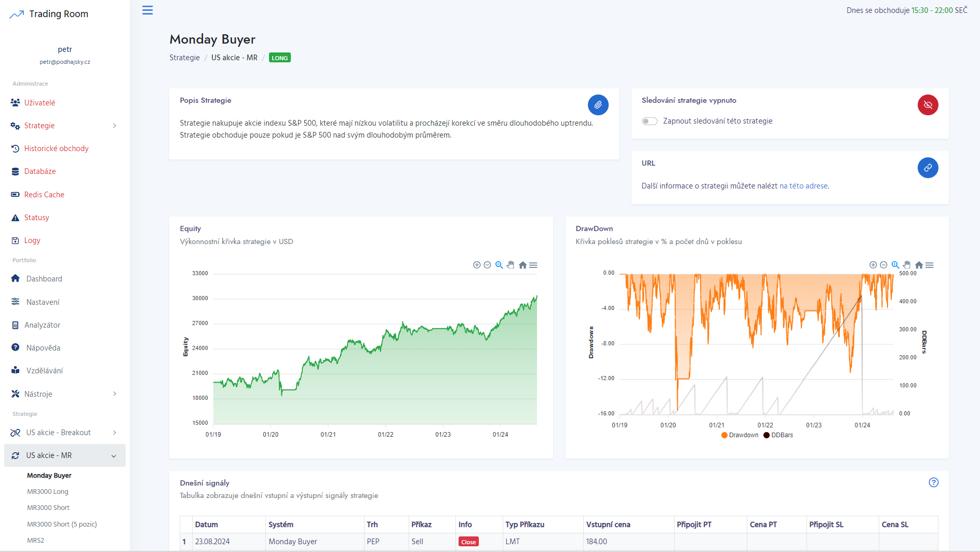Click the blue link icon in URL card
Image resolution: width=980 pixels, height=552 pixels.
(928, 168)
